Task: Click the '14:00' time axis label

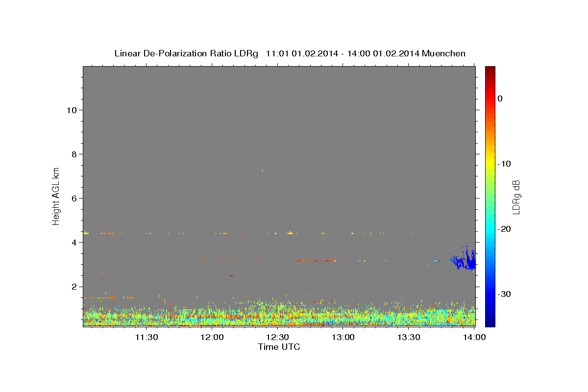Action: (475, 337)
